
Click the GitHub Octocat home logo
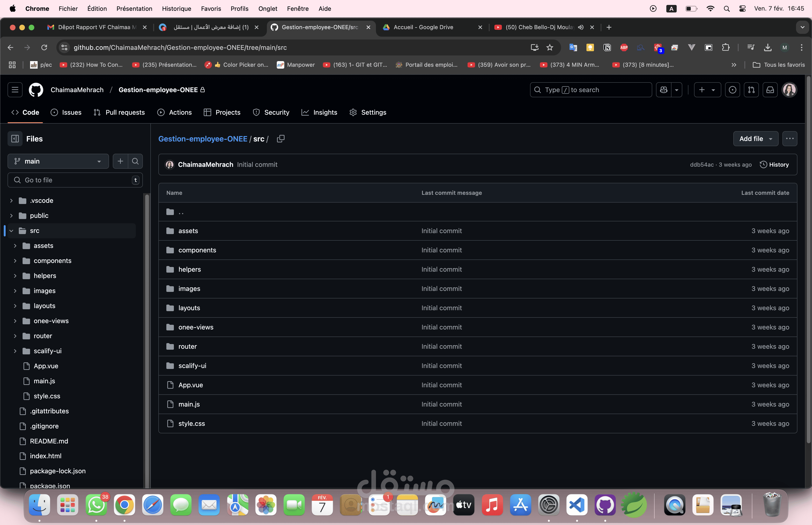pos(36,90)
